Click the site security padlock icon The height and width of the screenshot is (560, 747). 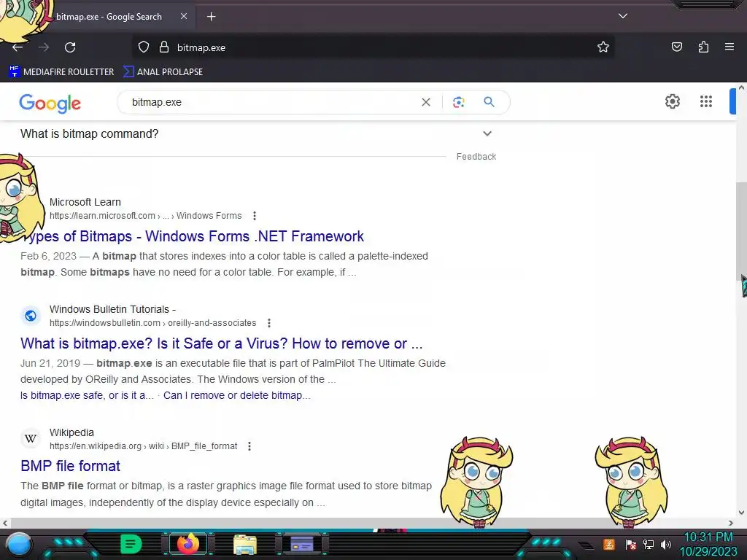coord(164,47)
